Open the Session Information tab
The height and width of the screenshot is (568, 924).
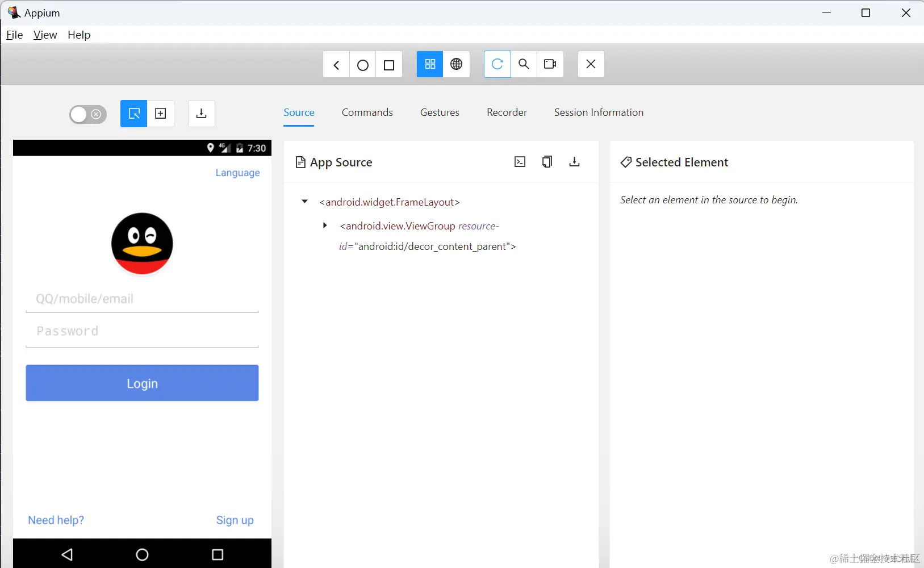coord(599,112)
